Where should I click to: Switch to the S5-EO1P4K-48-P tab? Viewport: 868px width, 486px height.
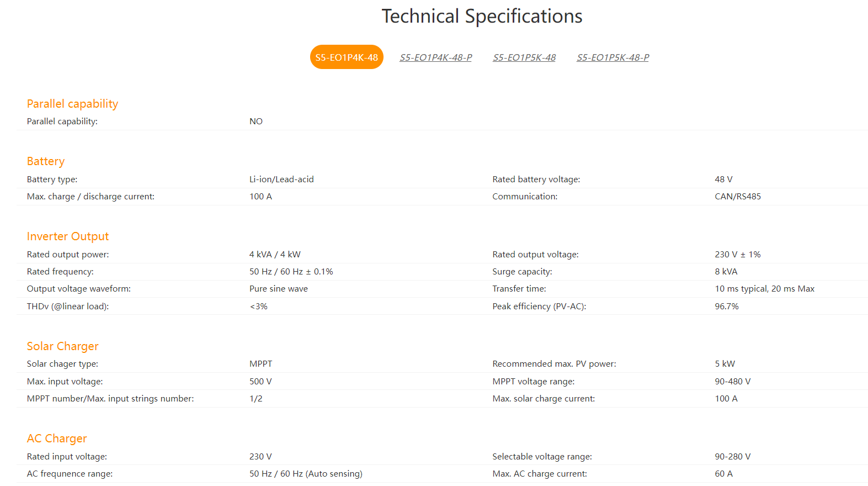tap(436, 57)
